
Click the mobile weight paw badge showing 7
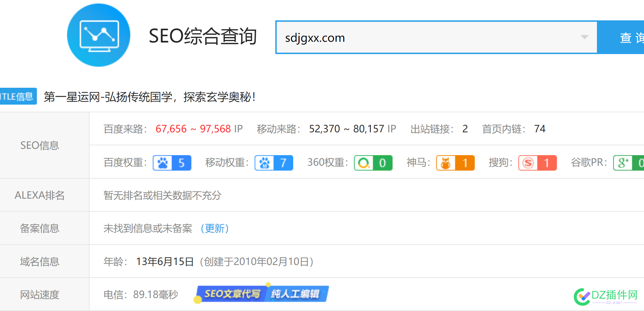274,163
